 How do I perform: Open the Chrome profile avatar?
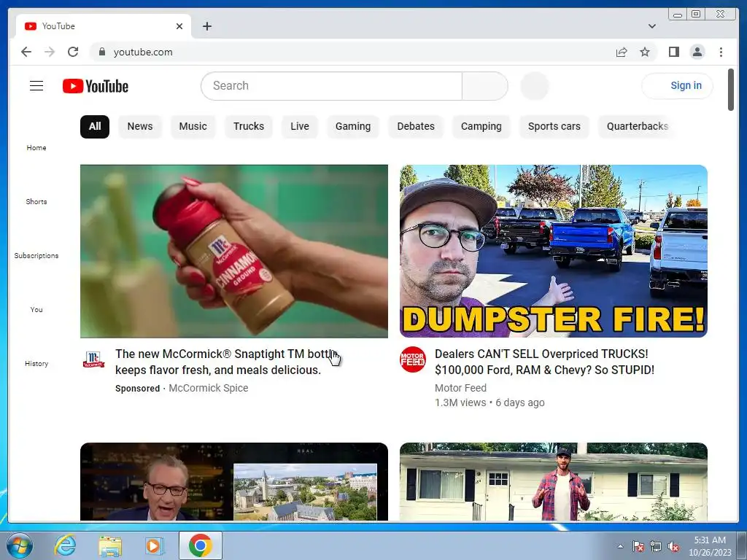pos(697,52)
